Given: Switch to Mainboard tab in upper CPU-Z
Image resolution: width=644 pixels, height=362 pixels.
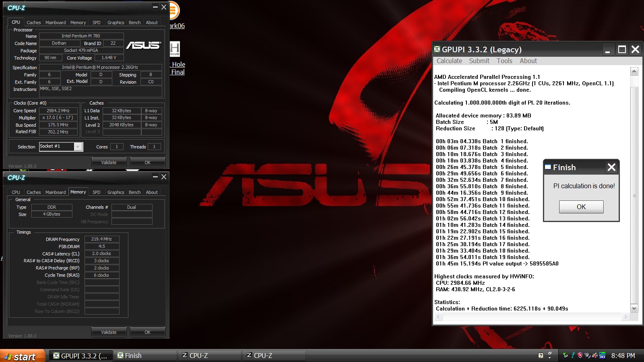Looking at the screenshot, I should click(56, 23).
